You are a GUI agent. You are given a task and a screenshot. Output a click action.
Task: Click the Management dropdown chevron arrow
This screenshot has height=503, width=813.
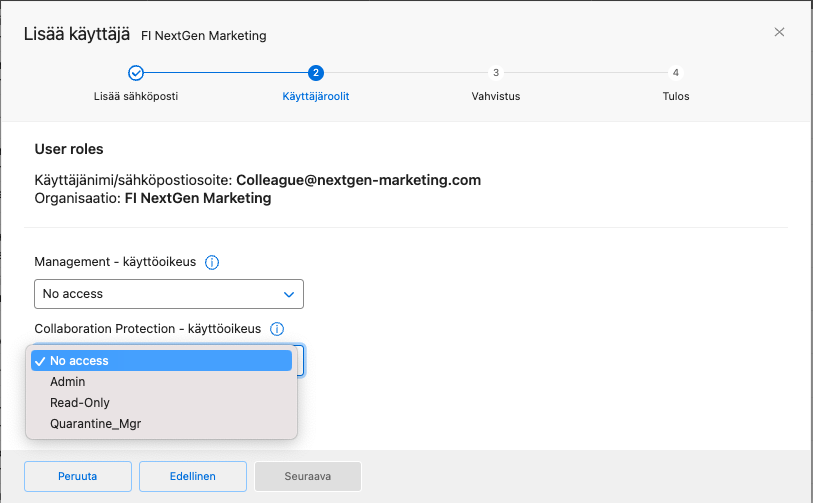289,294
